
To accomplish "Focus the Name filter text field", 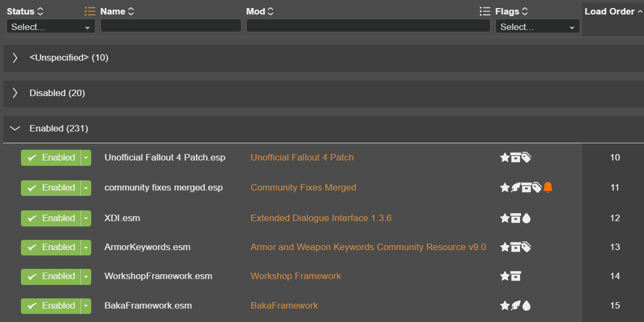I will pyautogui.click(x=171, y=26).
